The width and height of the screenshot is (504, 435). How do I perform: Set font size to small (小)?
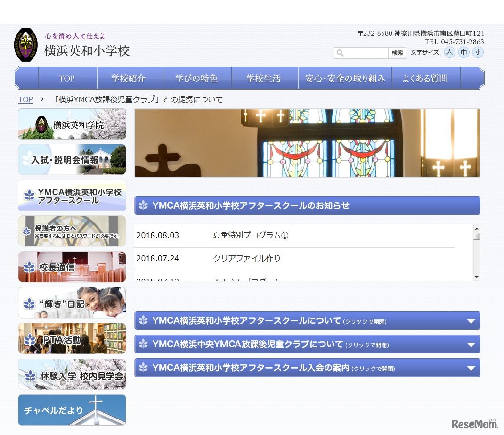pos(478,52)
